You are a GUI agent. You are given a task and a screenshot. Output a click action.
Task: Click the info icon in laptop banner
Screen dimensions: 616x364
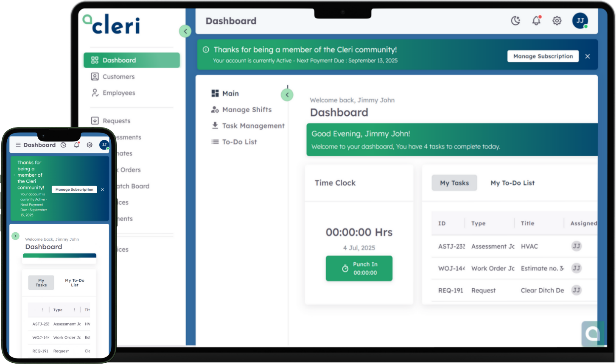(206, 50)
